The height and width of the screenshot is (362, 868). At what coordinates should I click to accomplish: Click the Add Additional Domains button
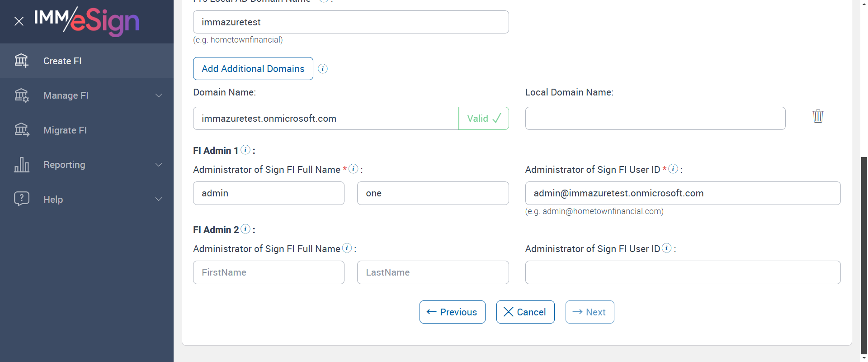click(x=253, y=69)
